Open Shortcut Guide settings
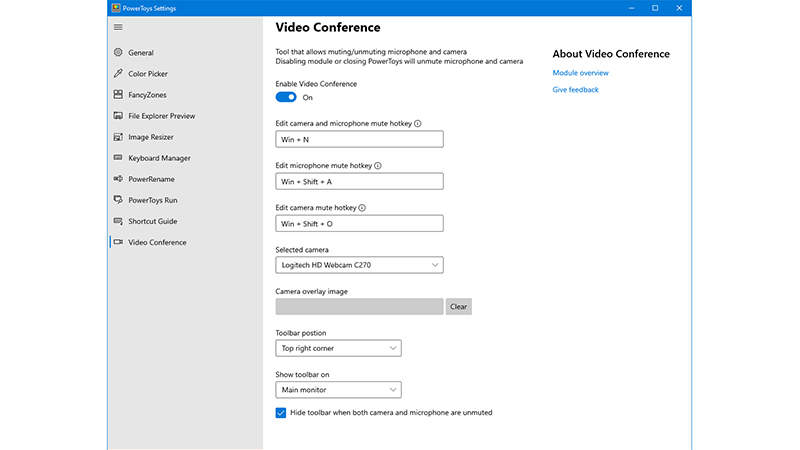800x450 pixels. coord(153,221)
